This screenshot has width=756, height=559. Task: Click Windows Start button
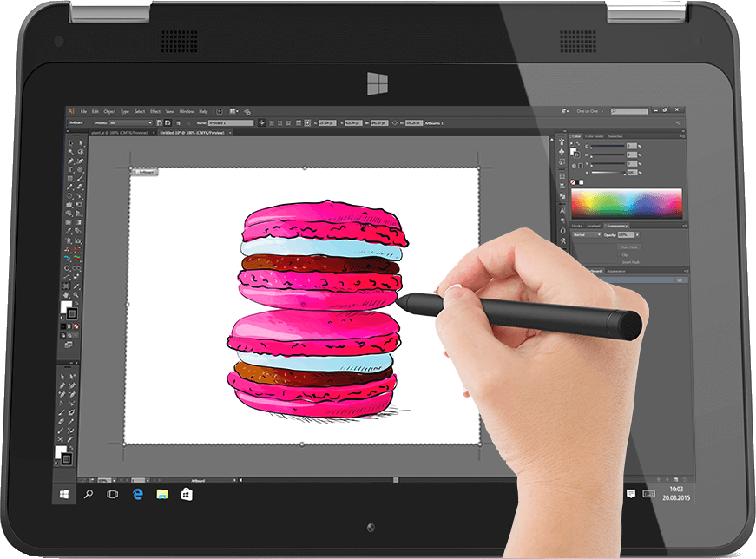63,495
